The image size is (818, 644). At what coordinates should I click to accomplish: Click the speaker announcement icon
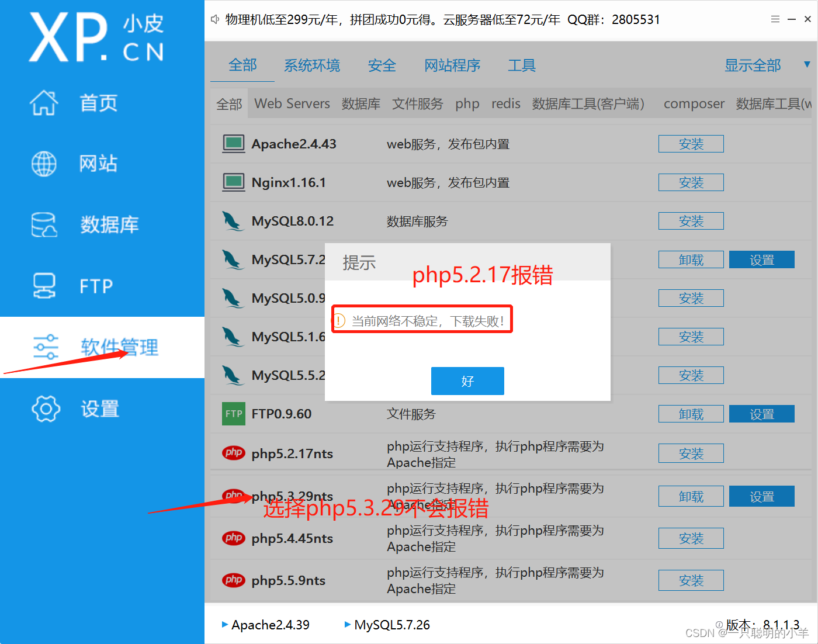pos(215,19)
